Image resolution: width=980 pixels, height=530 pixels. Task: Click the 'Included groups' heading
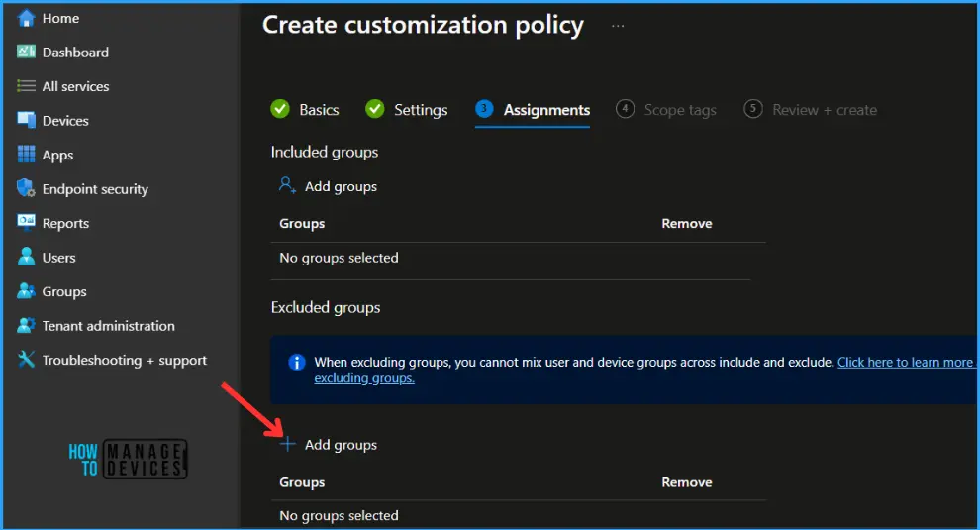coord(325,152)
